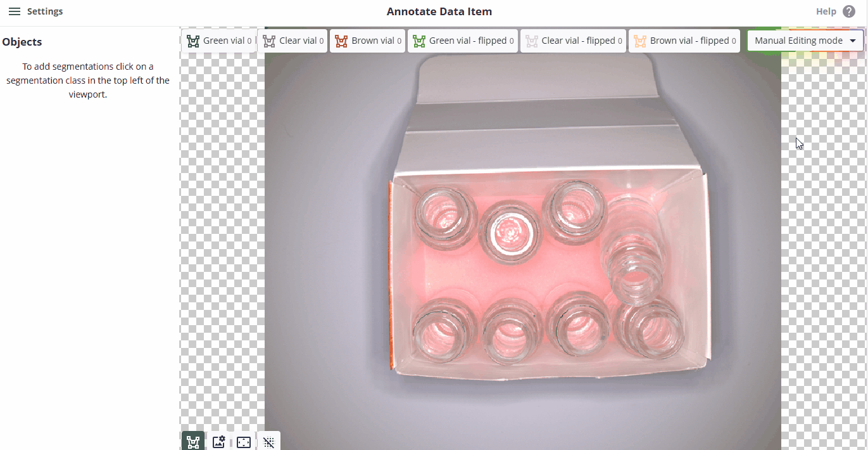Click the Annotate Data Item title
868x450 pixels.
coord(439,11)
